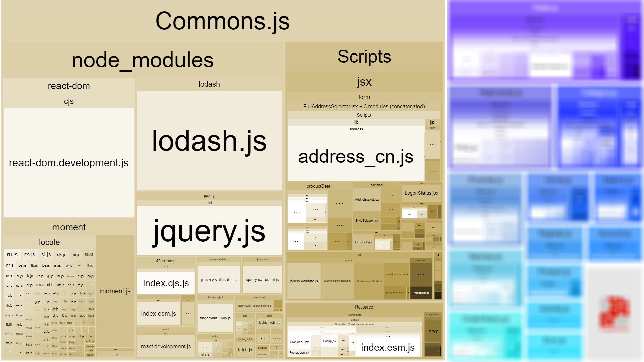The height and width of the screenshot is (362, 644).
Task: Open the LogonStatus.jsx block
Action: 421,193
